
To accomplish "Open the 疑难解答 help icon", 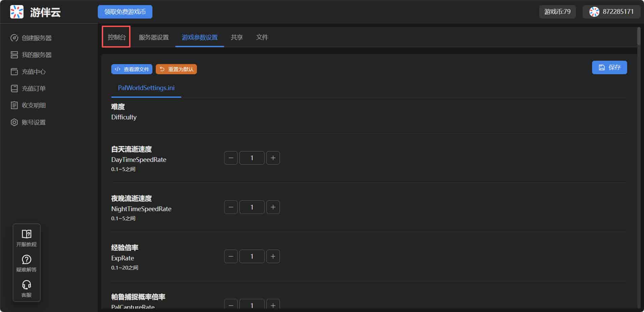I will click(26, 263).
